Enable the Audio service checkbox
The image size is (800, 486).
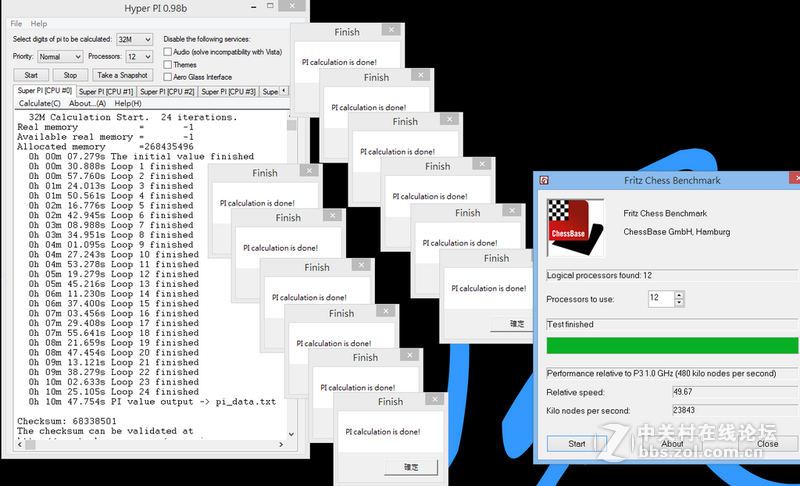click(167, 52)
